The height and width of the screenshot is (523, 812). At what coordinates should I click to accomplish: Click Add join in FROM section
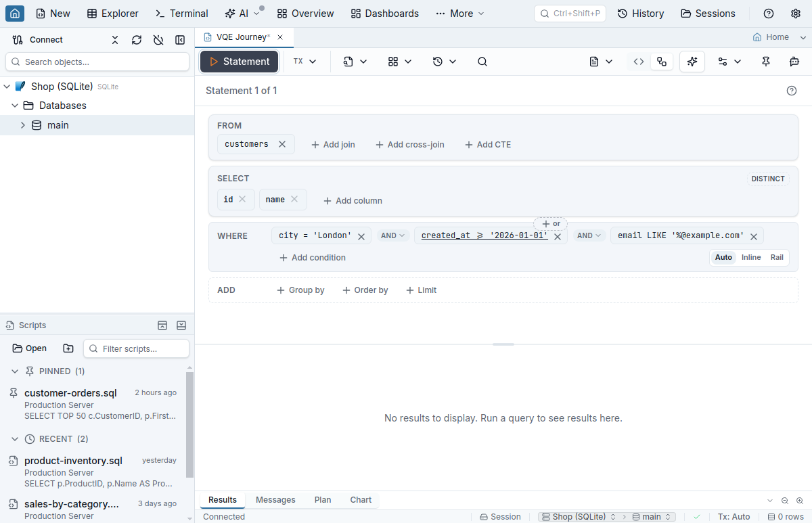[x=333, y=145]
